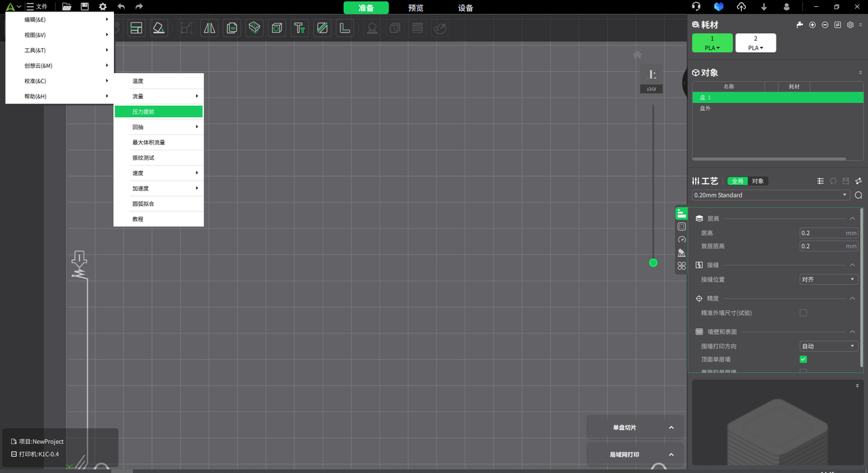Open the blue model library icon

pos(719,7)
